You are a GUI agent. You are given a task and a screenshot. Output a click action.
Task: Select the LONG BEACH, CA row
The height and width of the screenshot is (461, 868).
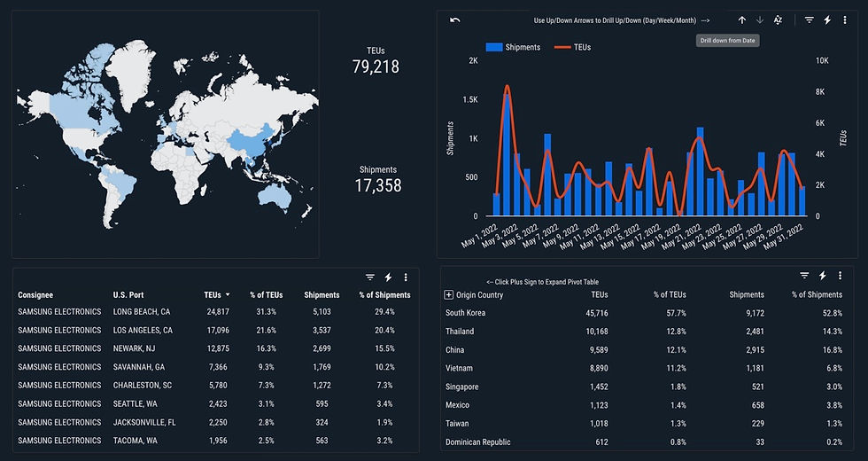[214, 312]
